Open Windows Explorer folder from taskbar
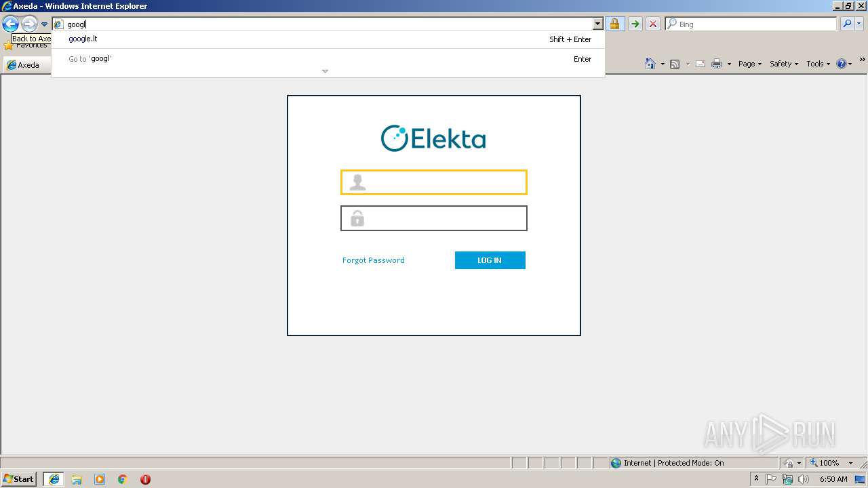The height and width of the screenshot is (488, 868). tap(77, 479)
